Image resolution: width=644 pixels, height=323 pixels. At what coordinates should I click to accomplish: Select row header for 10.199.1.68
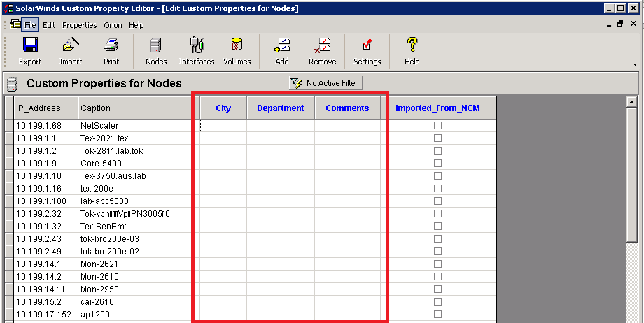point(9,126)
